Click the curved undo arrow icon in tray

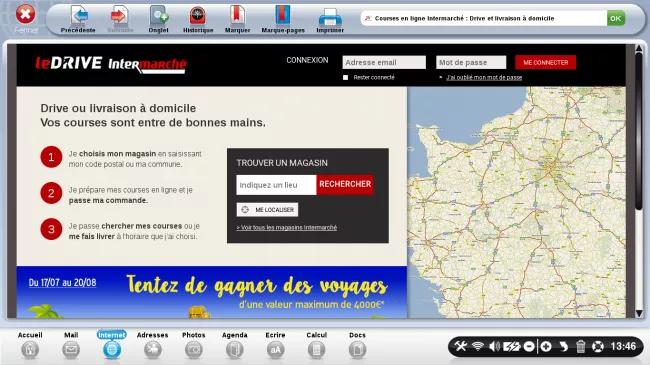[563, 346]
